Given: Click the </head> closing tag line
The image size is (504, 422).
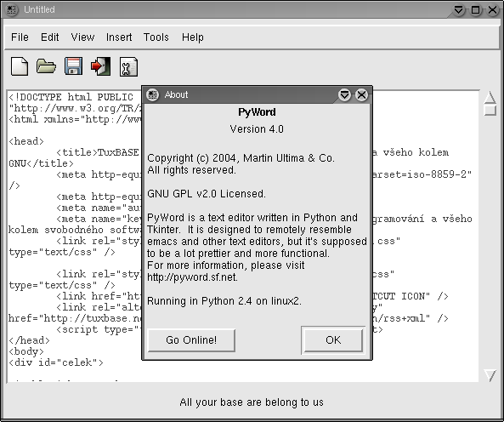Looking at the screenshot, I should (x=29, y=340).
